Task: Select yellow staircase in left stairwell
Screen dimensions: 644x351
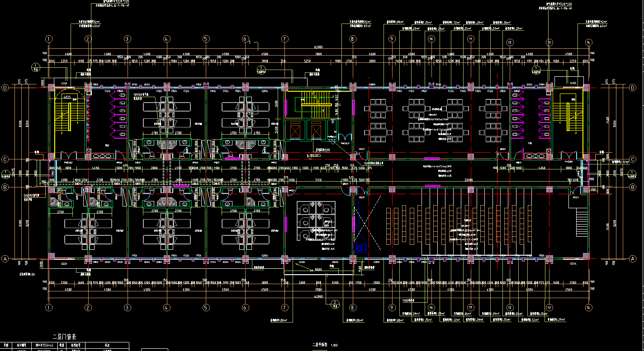Action: click(x=63, y=117)
